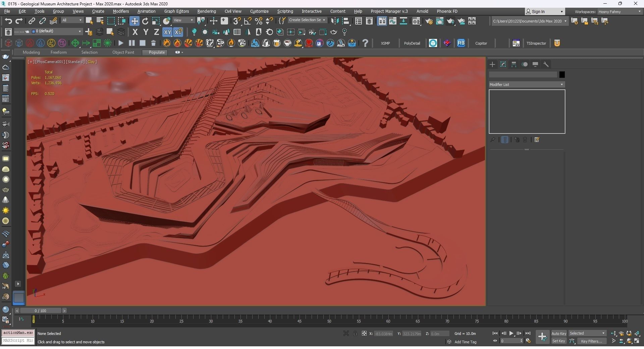Open the Hierarchy panel tab
This screenshot has width=644, height=349.
[x=514, y=64]
